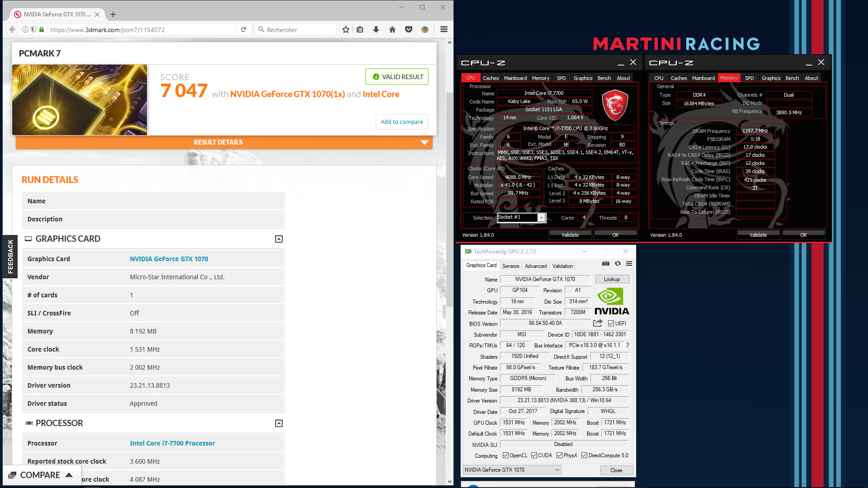Switch to GPU-Z Sensors tab
The image size is (868, 488).
click(x=510, y=266)
